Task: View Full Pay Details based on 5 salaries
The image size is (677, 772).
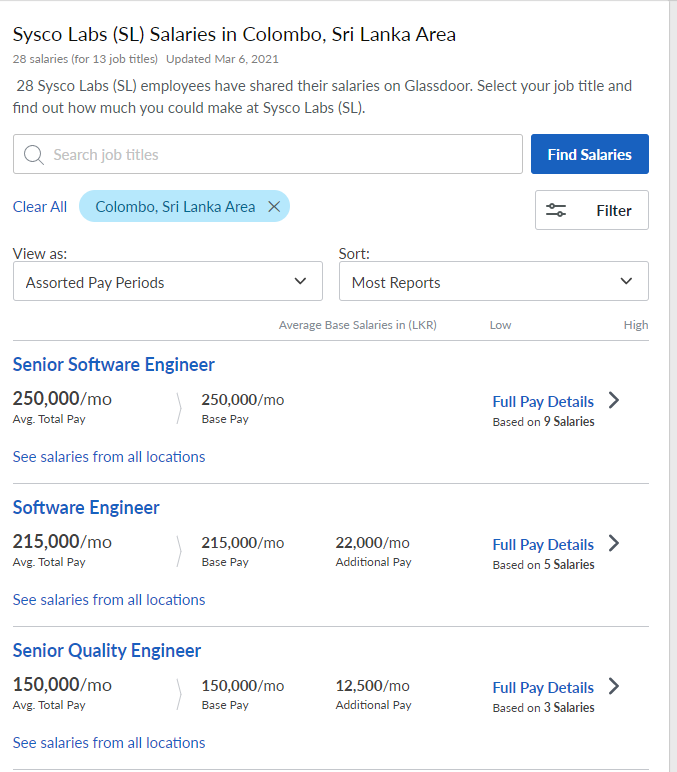Action: (543, 545)
